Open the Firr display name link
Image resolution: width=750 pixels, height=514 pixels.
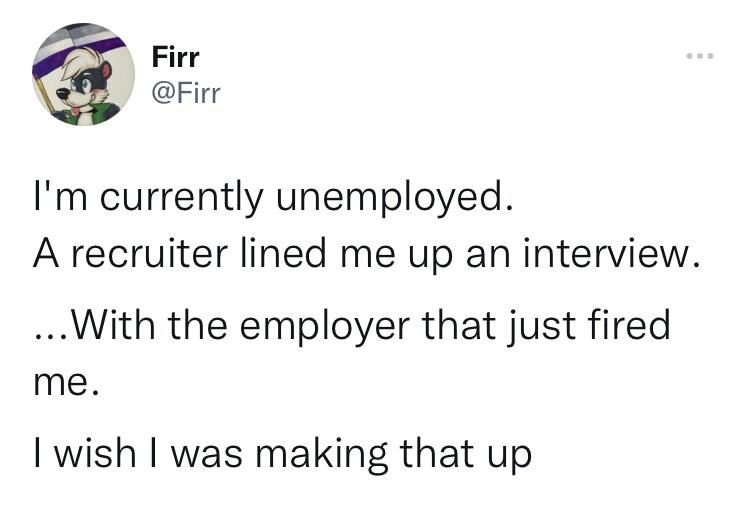coord(175,56)
